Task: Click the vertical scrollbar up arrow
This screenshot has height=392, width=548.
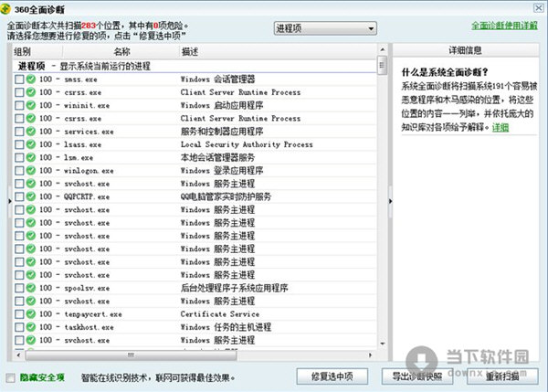Action: 383,49
